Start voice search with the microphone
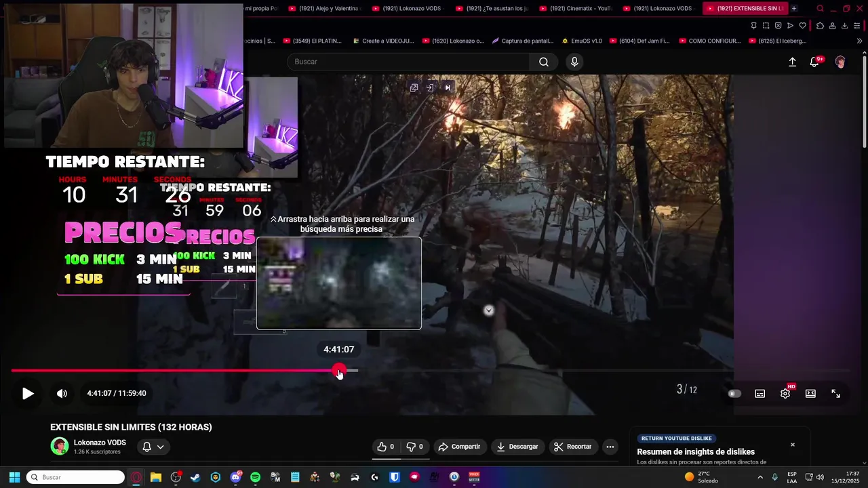 click(574, 62)
